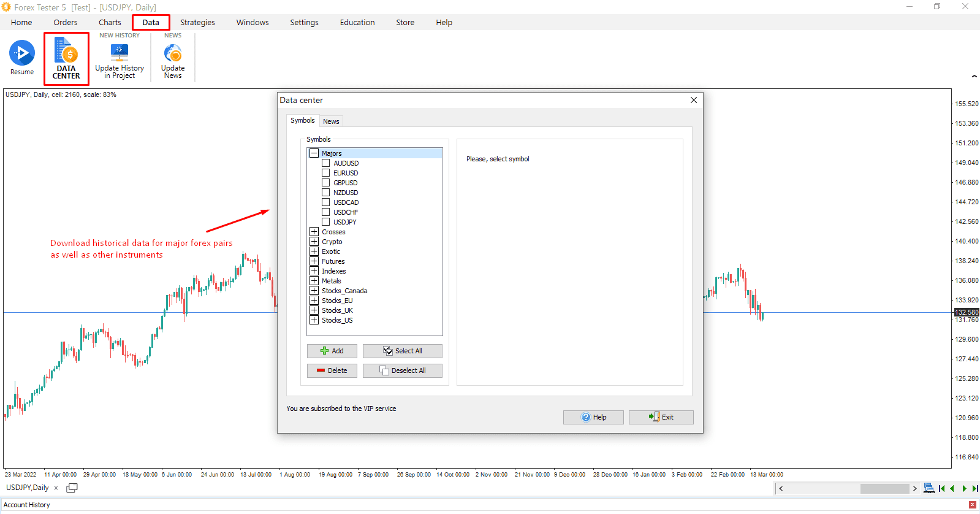Viewport: 980px width, 514px height.
Task: Open the Settings ribbon tab
Action: (x=304, y=23)
